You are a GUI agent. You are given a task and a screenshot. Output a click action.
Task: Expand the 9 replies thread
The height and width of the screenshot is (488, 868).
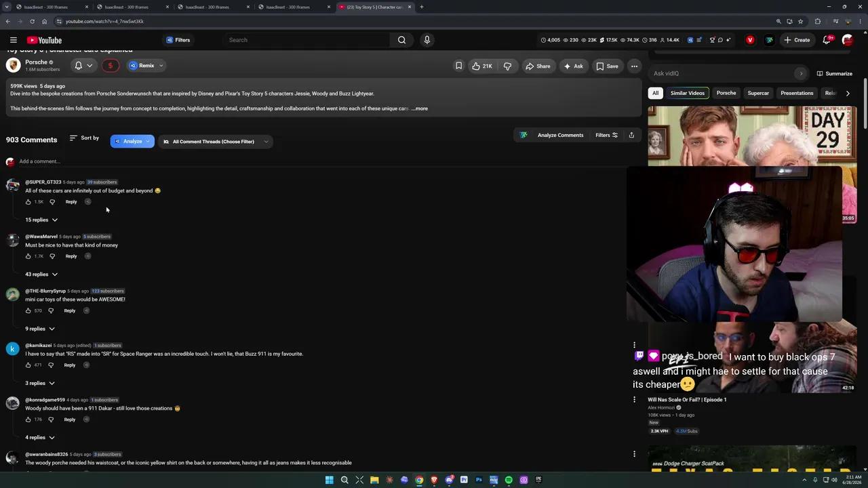click(40, 329)
